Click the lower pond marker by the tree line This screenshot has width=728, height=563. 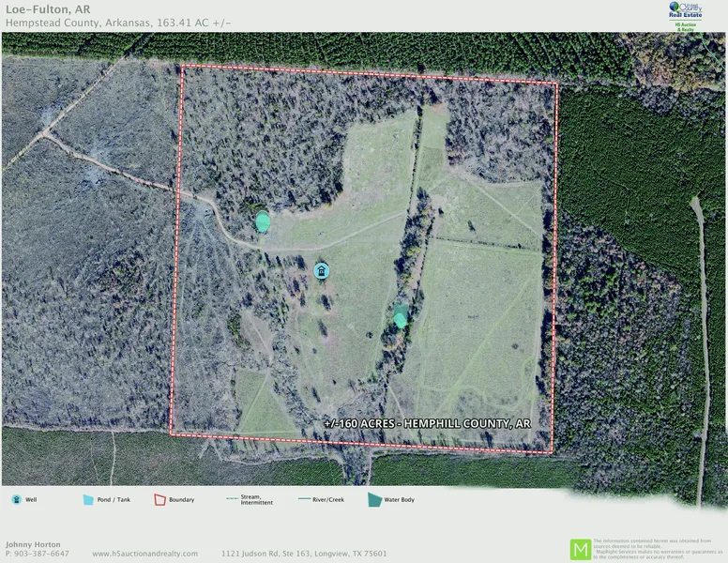click(x=401, y=317)
